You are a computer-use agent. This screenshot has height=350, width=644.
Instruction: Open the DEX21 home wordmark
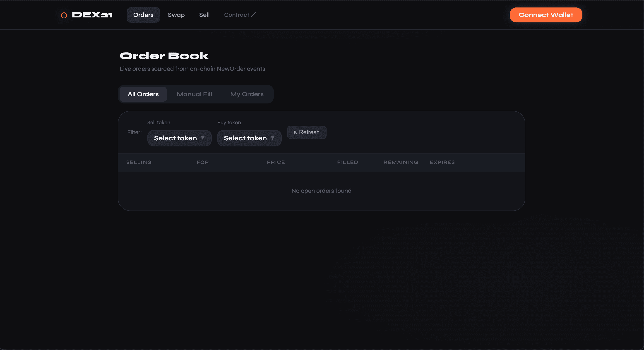point(92,15)
